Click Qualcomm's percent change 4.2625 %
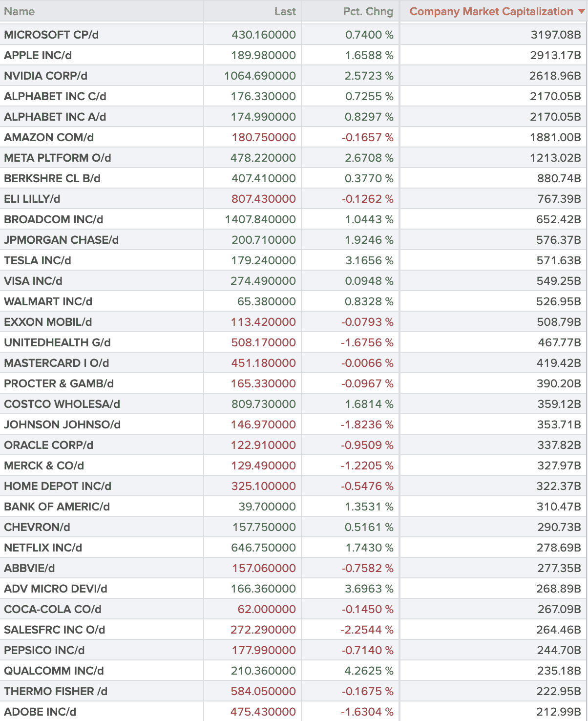Screen dimensions: 588x721 (369, 671)
